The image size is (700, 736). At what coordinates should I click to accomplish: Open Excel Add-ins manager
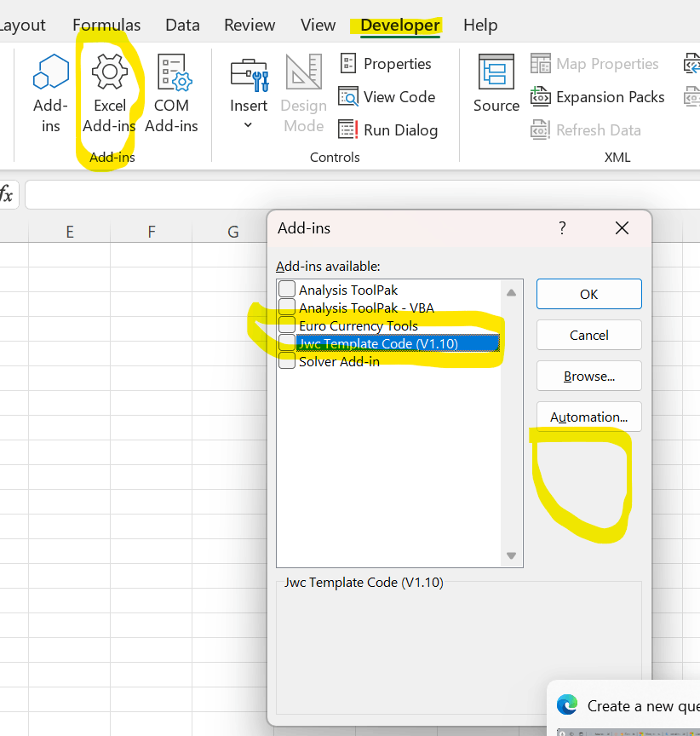(x=109, y=94)
